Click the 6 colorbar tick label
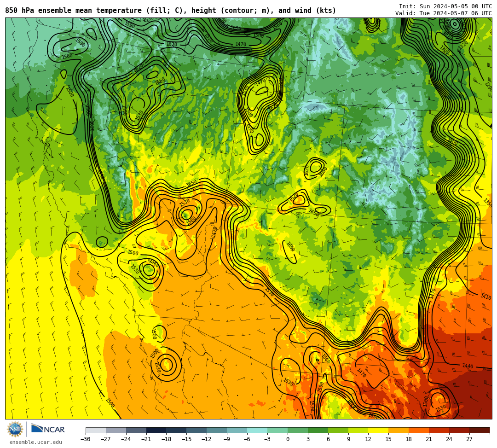The image size is (497, 448). [x=328, y=439]
